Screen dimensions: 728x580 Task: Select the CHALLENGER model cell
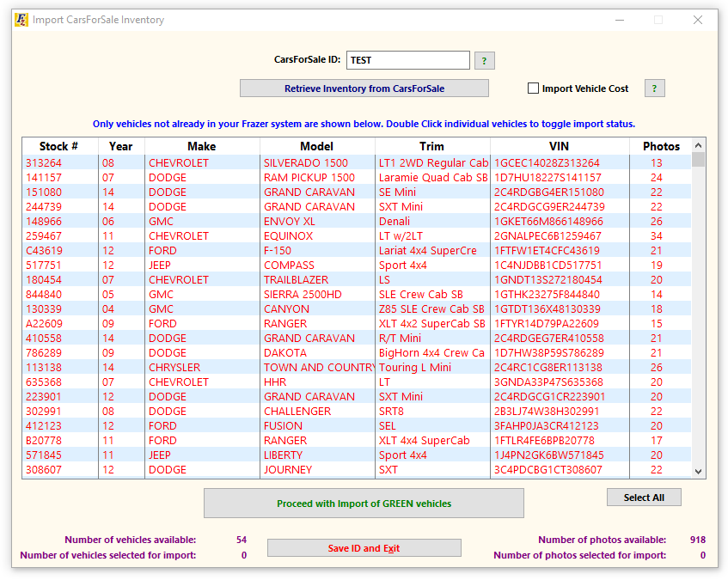pos(297,412)
